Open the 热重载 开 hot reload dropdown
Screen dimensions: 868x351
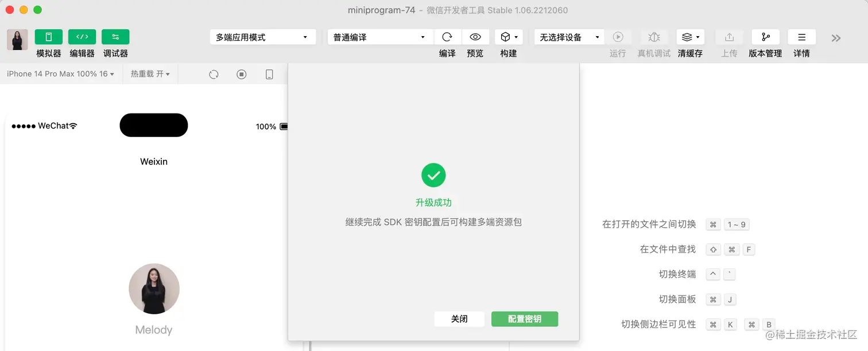[x=150, y=74]
